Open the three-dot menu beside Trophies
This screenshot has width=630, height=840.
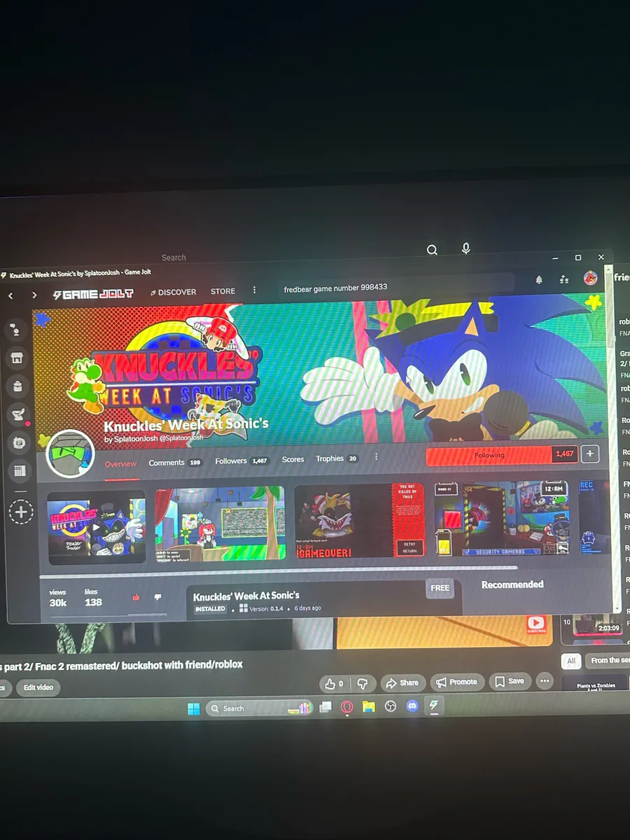(x=376, y=457)
